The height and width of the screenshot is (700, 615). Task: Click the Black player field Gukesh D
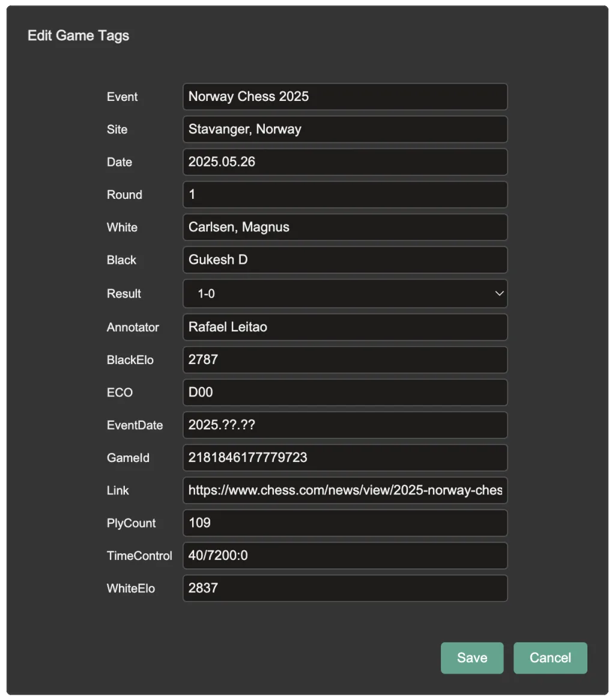tap(345, 260)
